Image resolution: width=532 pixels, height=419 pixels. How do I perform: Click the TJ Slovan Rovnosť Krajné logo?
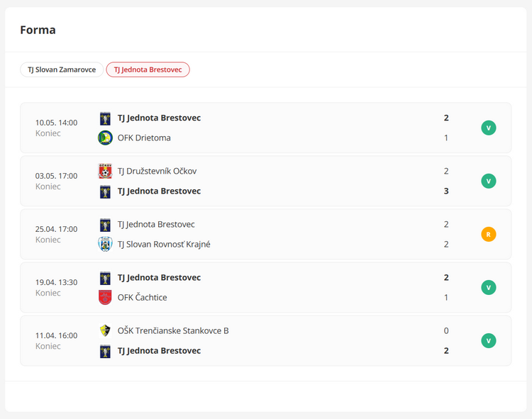coord(105,245)
